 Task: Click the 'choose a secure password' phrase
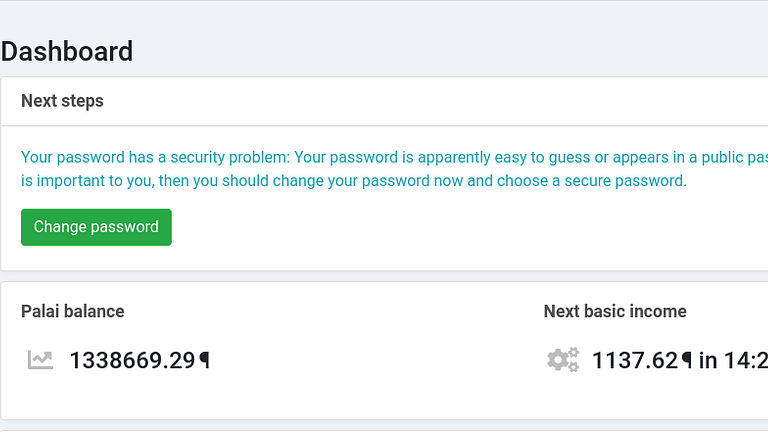pos(591,181)
